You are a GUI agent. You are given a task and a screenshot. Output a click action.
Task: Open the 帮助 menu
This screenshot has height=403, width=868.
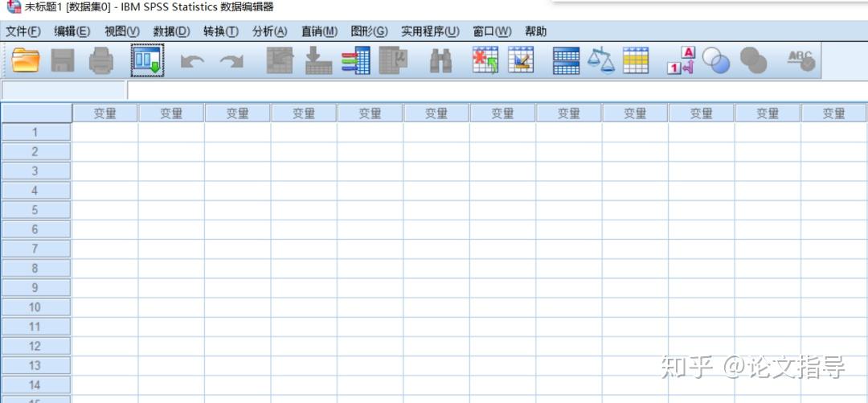pyautogui.click(x=535, y=31)
